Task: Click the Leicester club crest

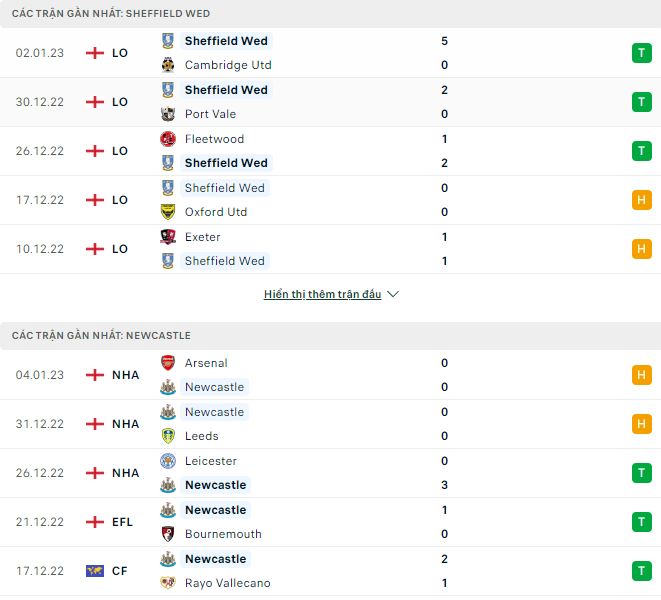Action: click(168, 461)
